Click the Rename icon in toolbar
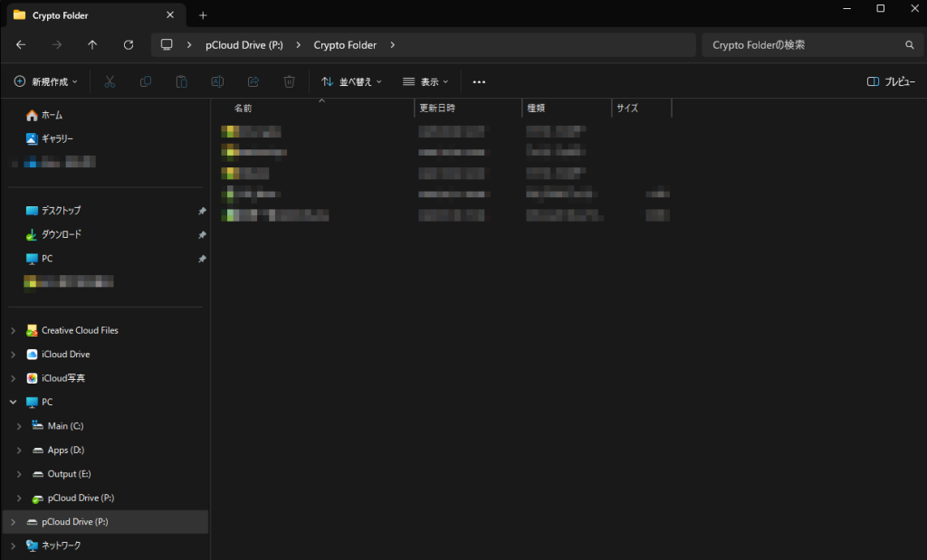This screenshot has height=560, width=927. click(x=217, y=81)
